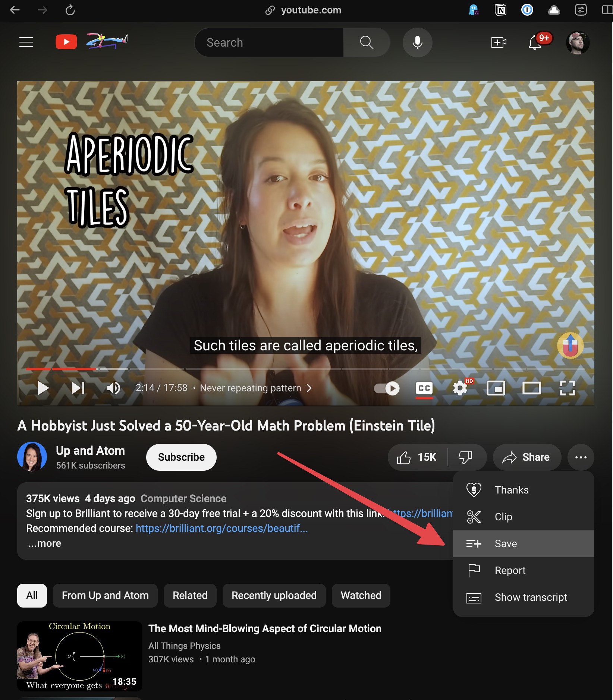This screenshot has height=700, width=613.
Task: Mute the video volume
Action: tap(113, 388)
